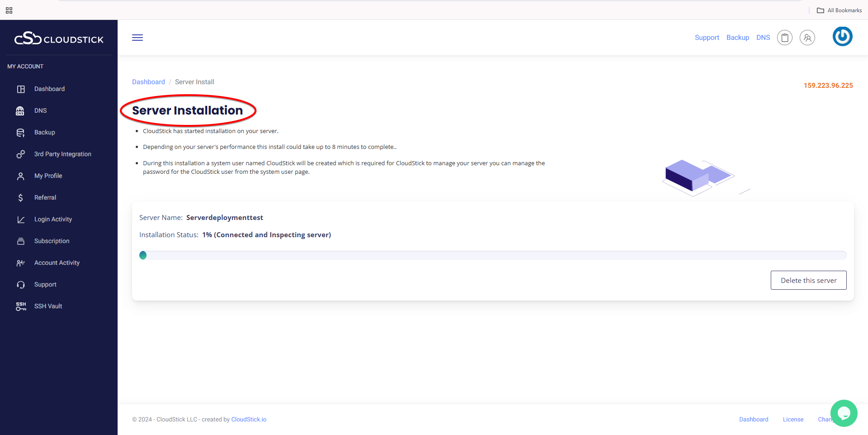Click the server IP address 159.223.96.225

pos(828,86)
